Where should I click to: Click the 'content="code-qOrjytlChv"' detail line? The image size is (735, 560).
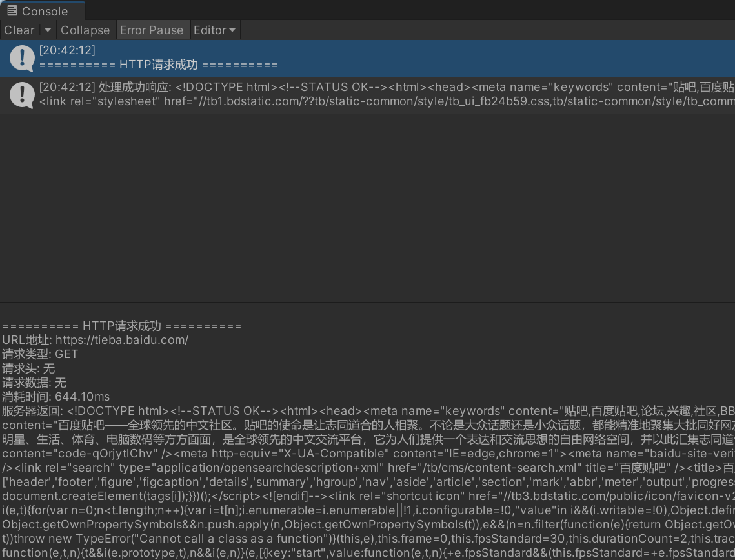tap(368, 454)
